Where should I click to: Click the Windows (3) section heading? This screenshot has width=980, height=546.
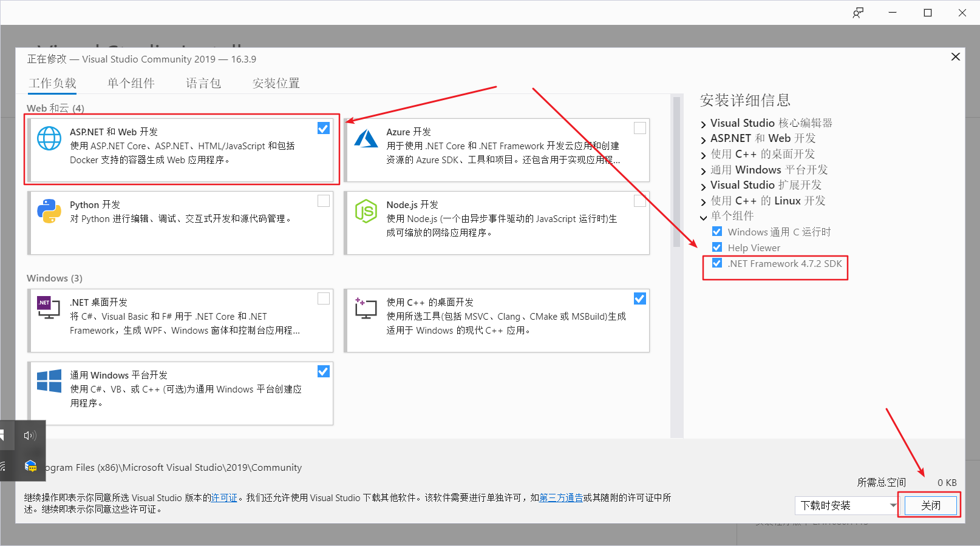click(x=55, y=278)
